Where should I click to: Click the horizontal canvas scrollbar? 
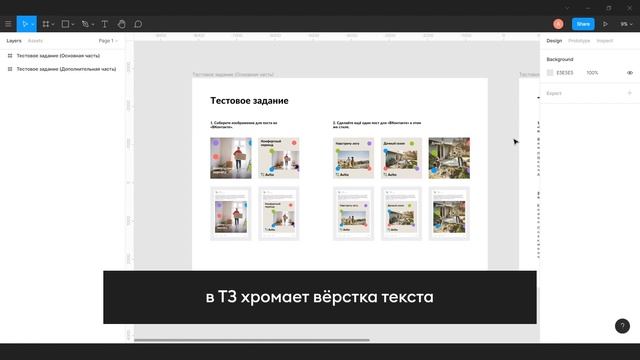point(252,340)
